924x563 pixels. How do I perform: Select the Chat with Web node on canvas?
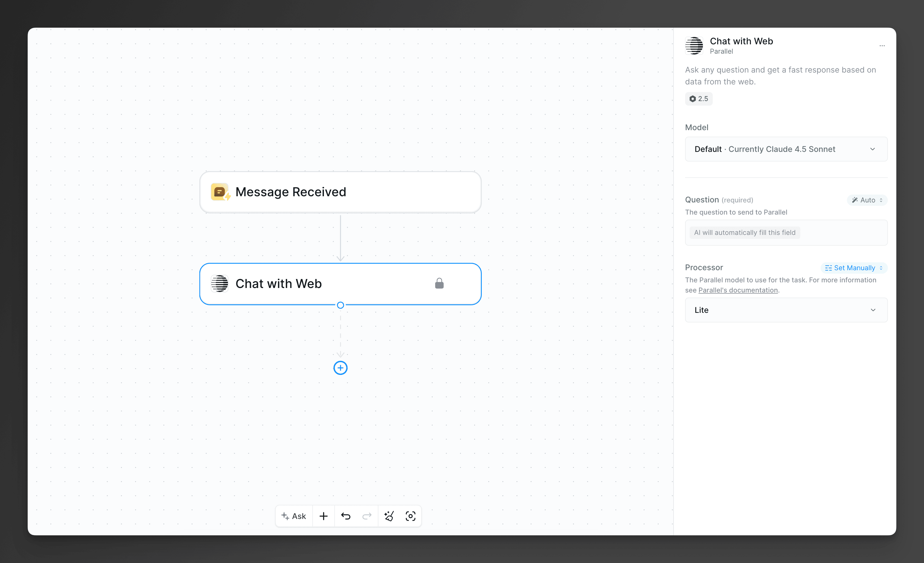[x=341, y=284]
